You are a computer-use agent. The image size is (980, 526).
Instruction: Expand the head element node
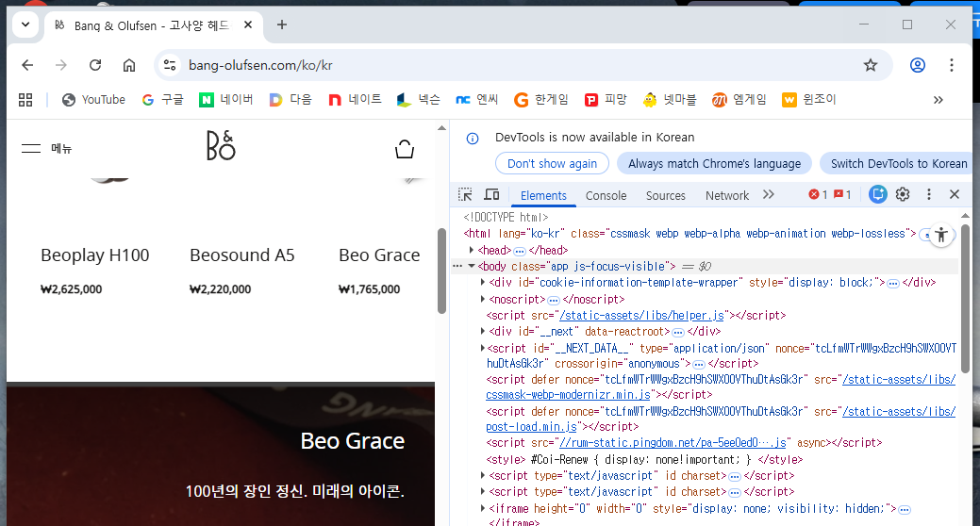pyautogui.click(x=472, y=250)
